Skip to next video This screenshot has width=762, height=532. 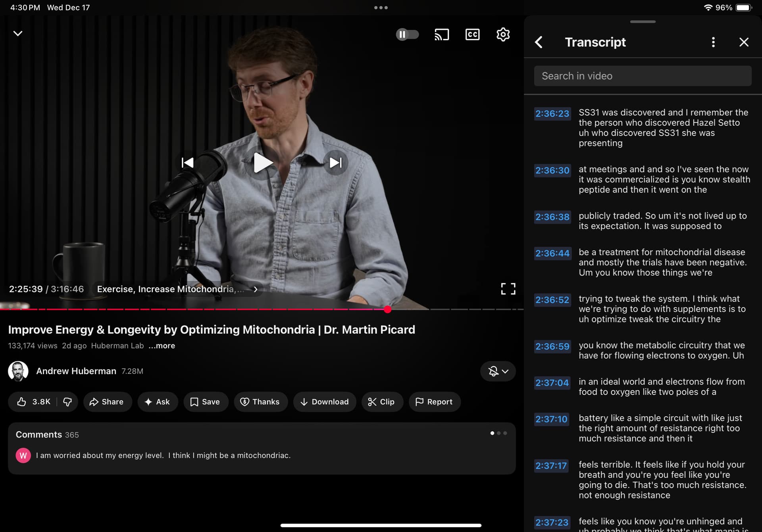pyautogui.click(x=335, y=163)
